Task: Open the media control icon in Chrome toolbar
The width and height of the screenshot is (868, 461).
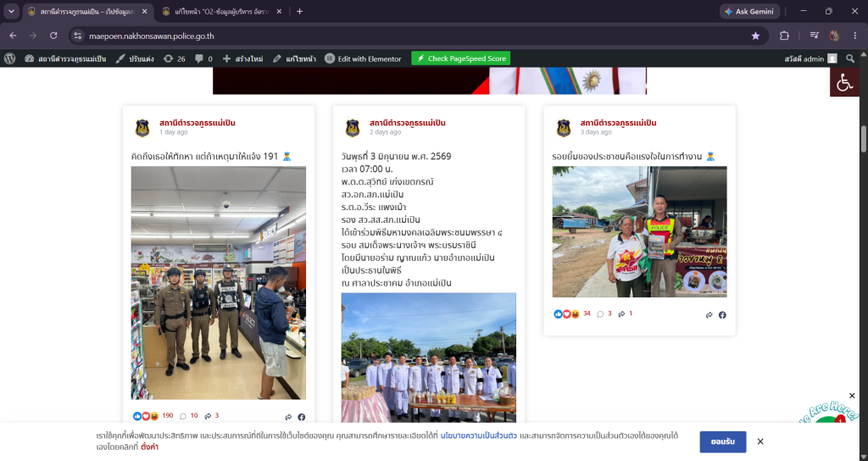Action: coord(815,36)
